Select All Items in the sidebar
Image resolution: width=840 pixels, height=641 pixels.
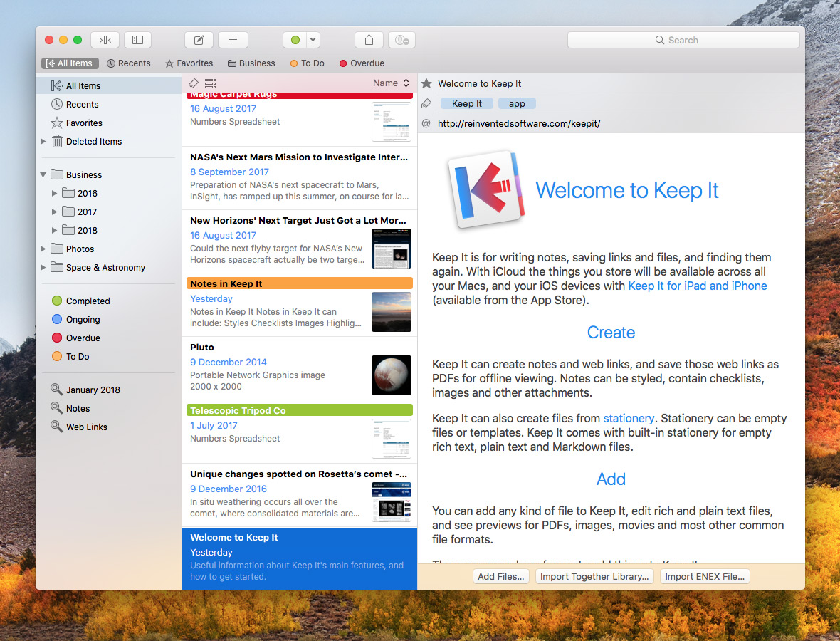coord(109,85)
